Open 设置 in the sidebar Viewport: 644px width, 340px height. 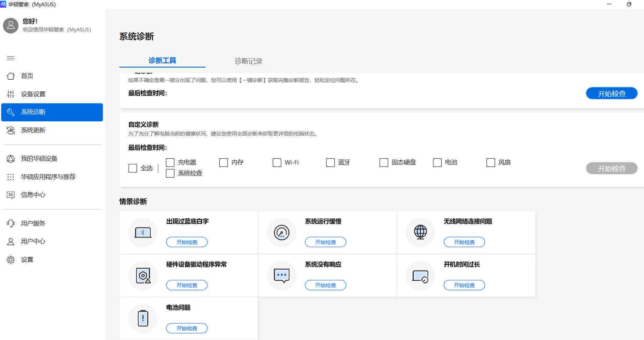coord(52,260)
